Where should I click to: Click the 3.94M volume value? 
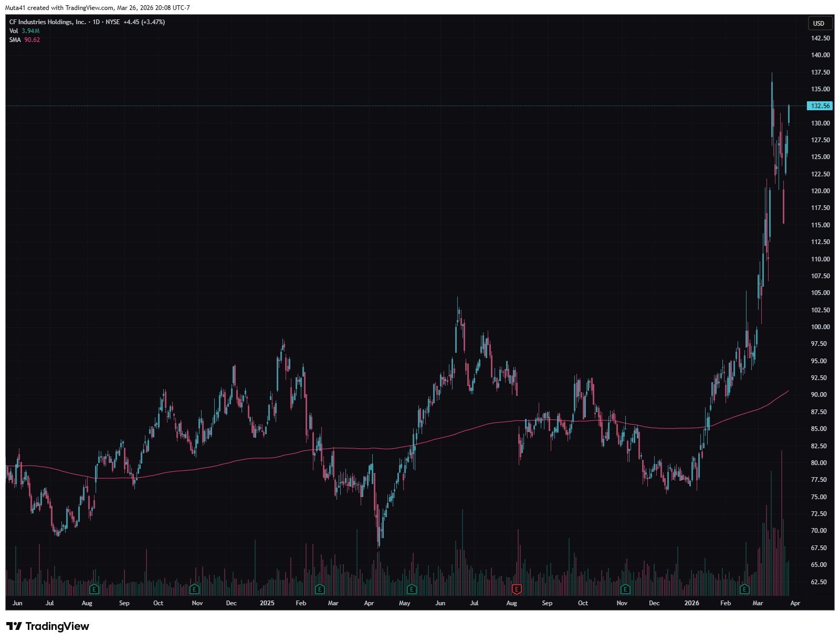click(30, 31)
